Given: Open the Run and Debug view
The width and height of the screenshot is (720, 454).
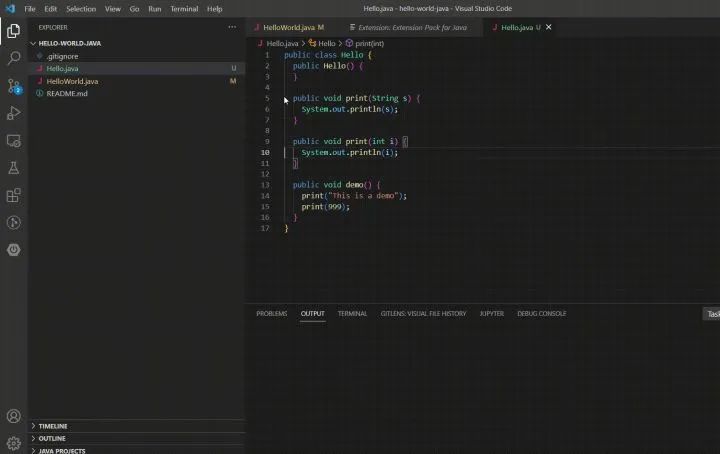Looking at the screenshot, I should pos(14,113).
